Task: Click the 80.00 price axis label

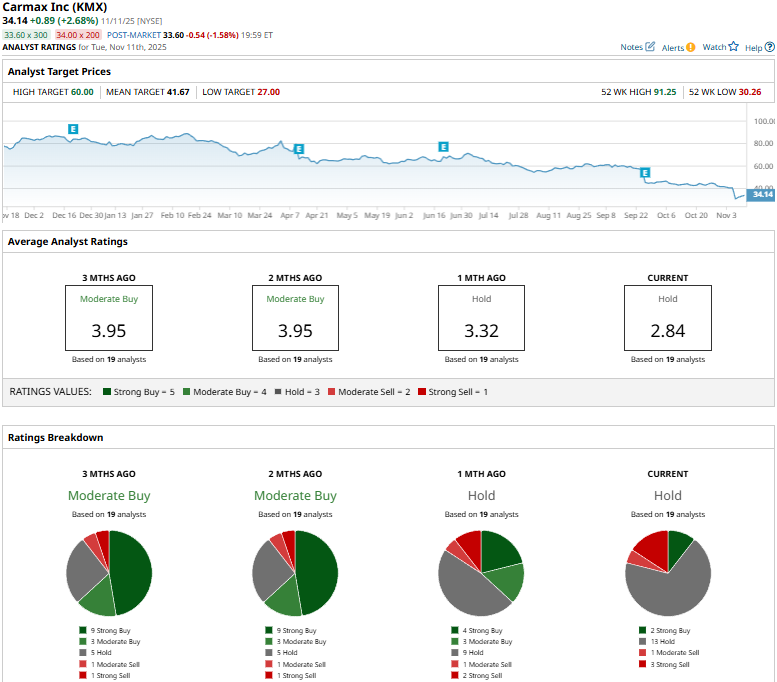Action: point(763,143)
